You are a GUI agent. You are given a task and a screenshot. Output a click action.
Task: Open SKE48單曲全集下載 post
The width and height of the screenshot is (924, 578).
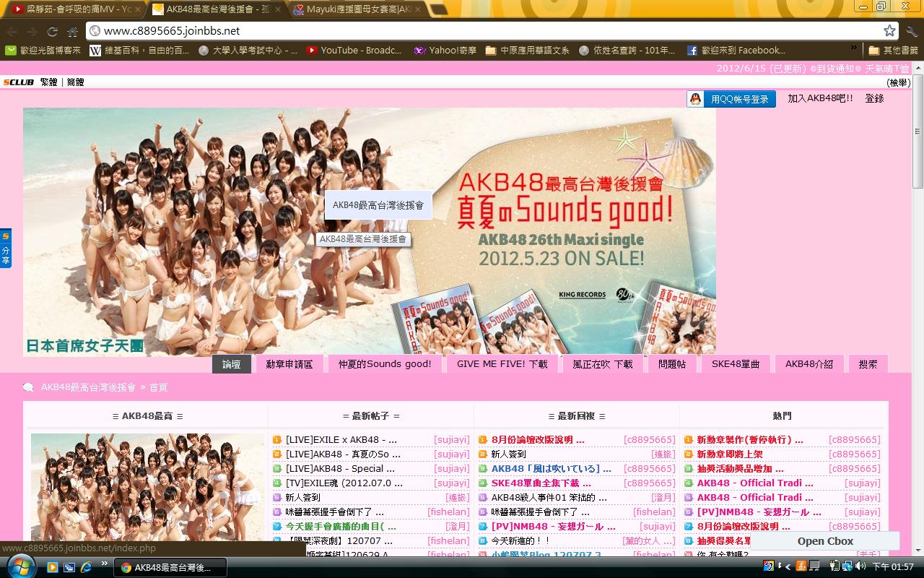point(541,483)
